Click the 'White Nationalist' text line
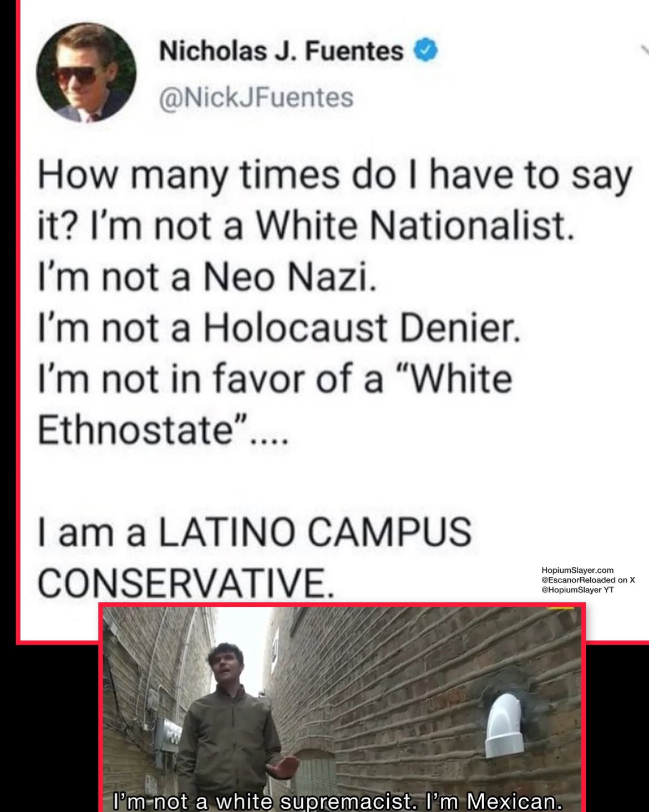The width and height of the screenshot is (649, 812). [304, 227]
